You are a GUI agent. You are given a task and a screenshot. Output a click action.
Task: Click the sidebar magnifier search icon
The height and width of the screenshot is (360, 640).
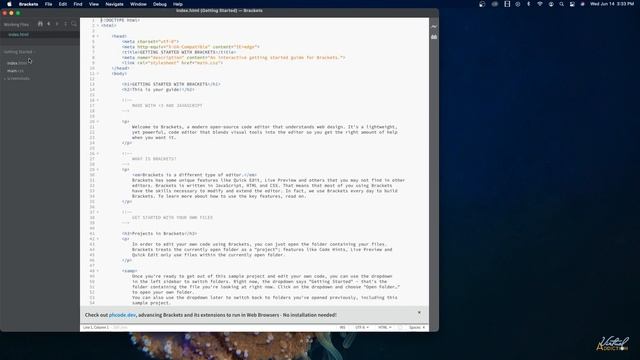74,24
